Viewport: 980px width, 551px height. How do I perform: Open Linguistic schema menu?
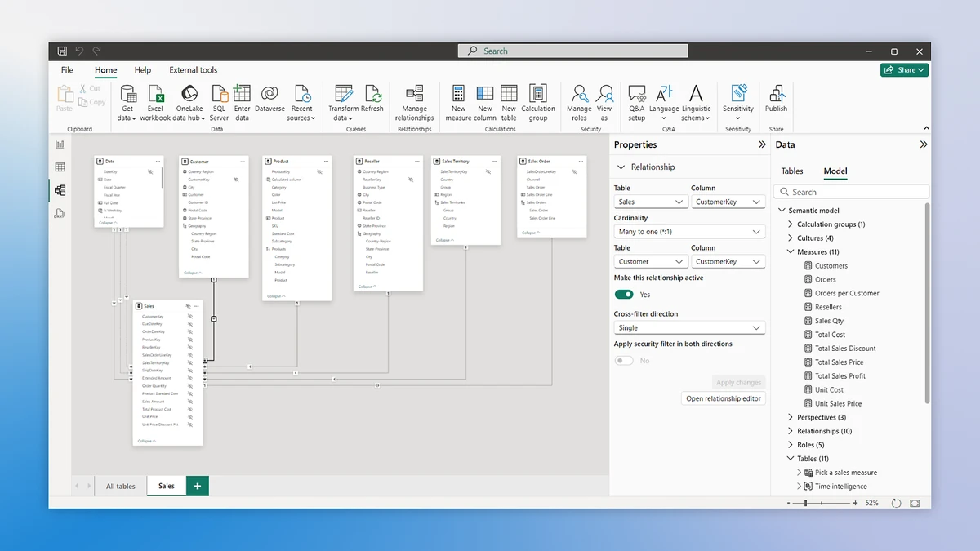click(696, 103)
